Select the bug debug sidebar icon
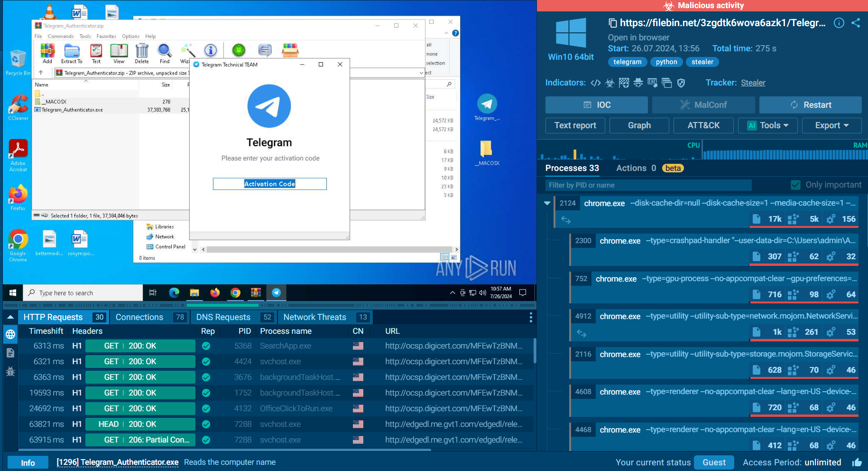Image resolution: width=868 pixels, height=471 pixels. (x=10, y=371)
